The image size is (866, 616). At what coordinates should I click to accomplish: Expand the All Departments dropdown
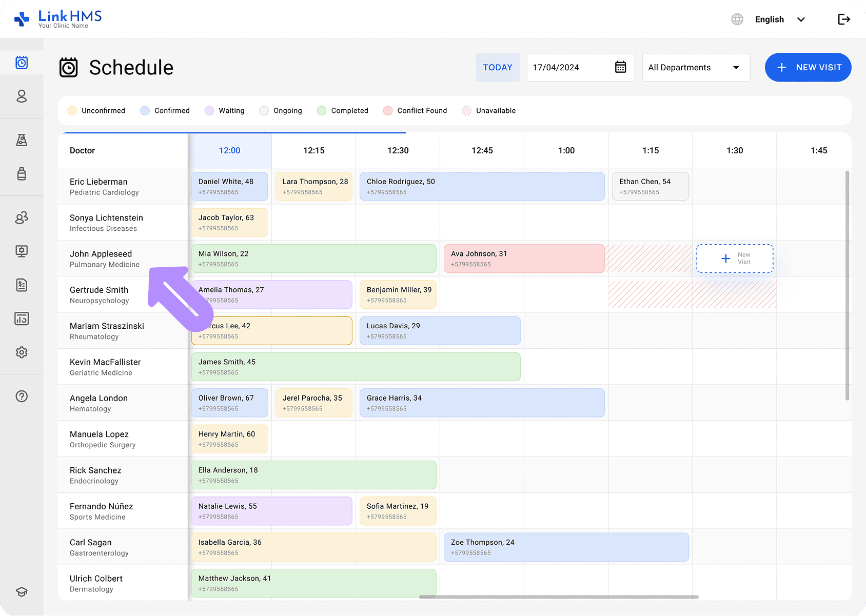[695, 67]
